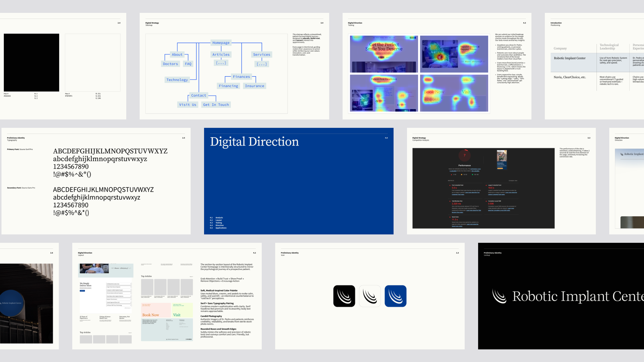Click the Insurance node in the sitemap

(255, 86)
